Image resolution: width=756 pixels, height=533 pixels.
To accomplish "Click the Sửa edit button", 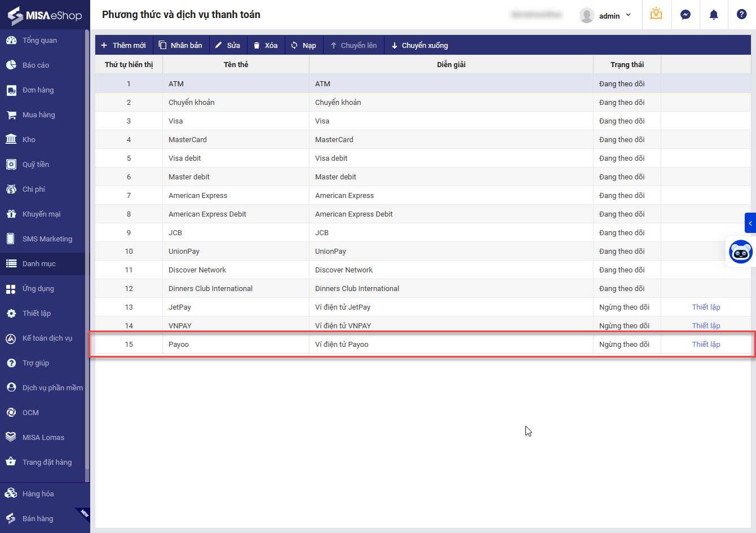I will [228, 45].
